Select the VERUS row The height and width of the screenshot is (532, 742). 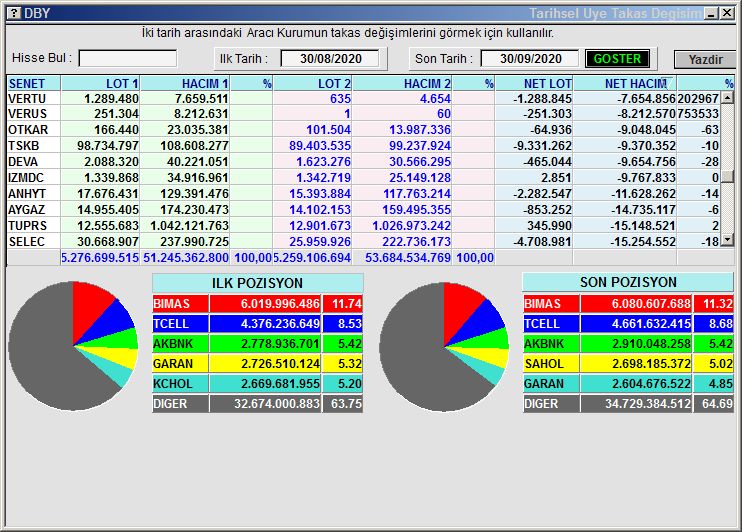point(363,114)
